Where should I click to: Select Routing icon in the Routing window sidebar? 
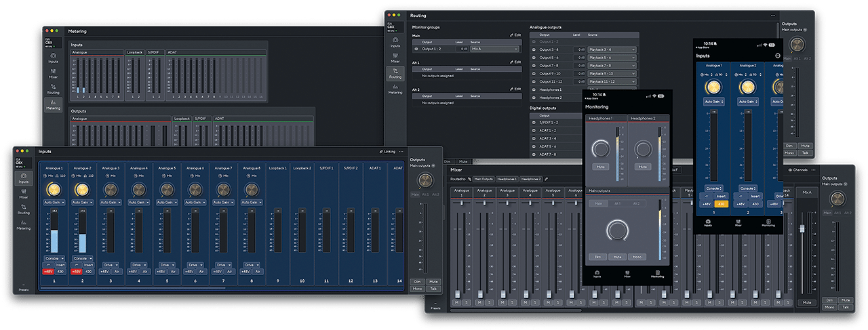(395, 73)
